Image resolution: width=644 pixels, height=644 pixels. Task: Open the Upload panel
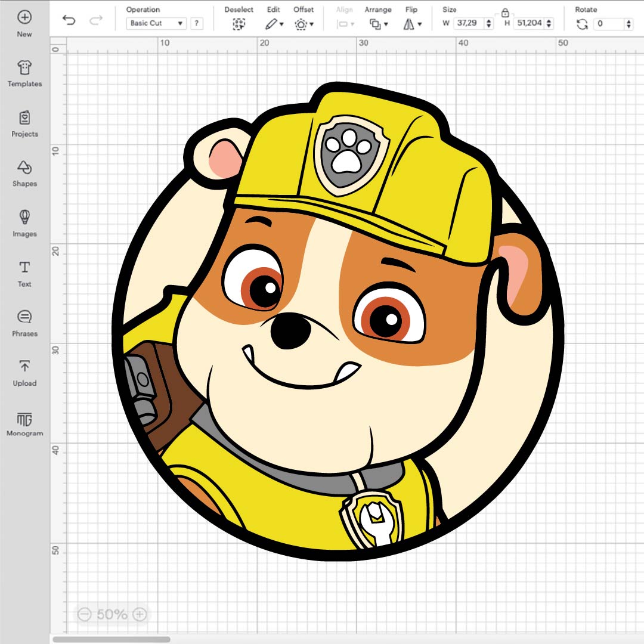(x=24, y=373)
